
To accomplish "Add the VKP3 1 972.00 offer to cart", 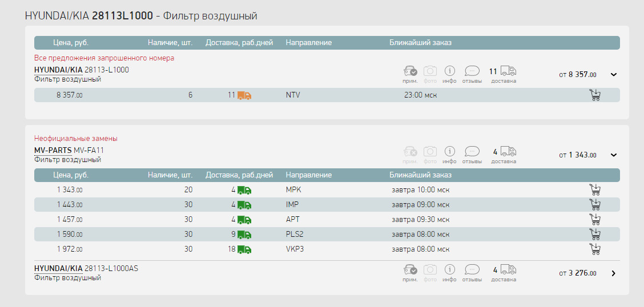I will click(x=595, y=249).
